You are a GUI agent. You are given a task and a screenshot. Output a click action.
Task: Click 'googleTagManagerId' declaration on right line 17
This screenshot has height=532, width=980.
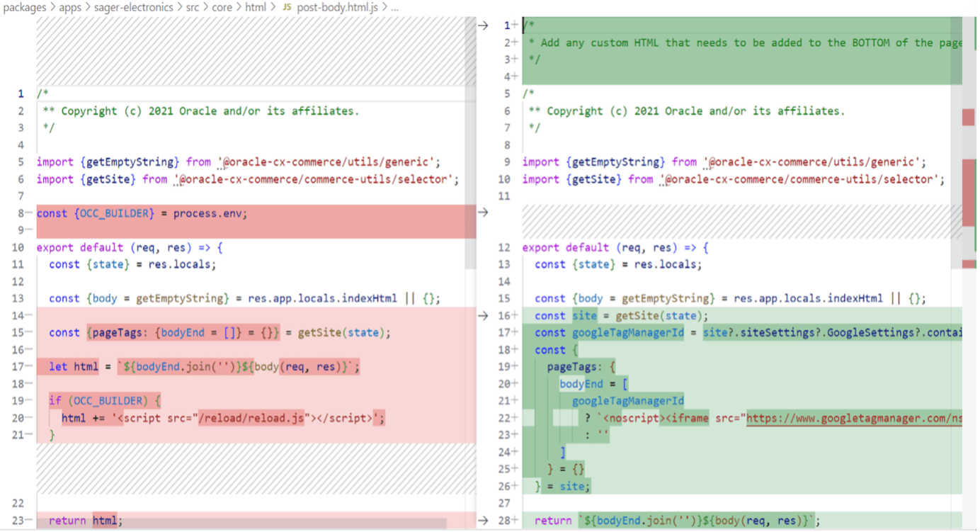[x=627, y=333]
